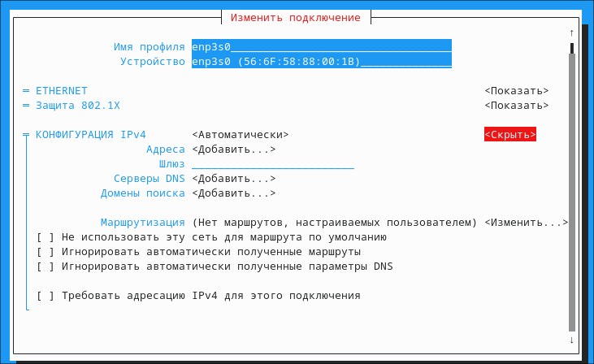Toggle ignoring automatically obtained routes
Screen dimensions: 594x364
coord(46,252)
